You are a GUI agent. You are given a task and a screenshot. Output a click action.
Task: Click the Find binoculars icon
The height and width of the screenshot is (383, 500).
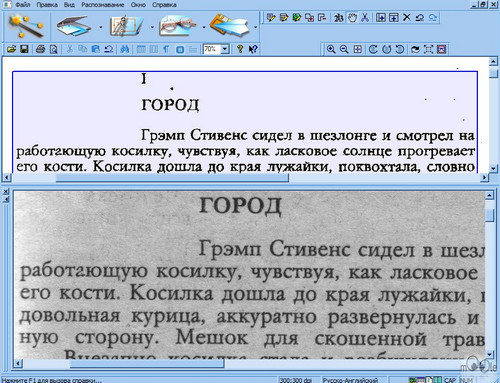click(x=125, y=49)
